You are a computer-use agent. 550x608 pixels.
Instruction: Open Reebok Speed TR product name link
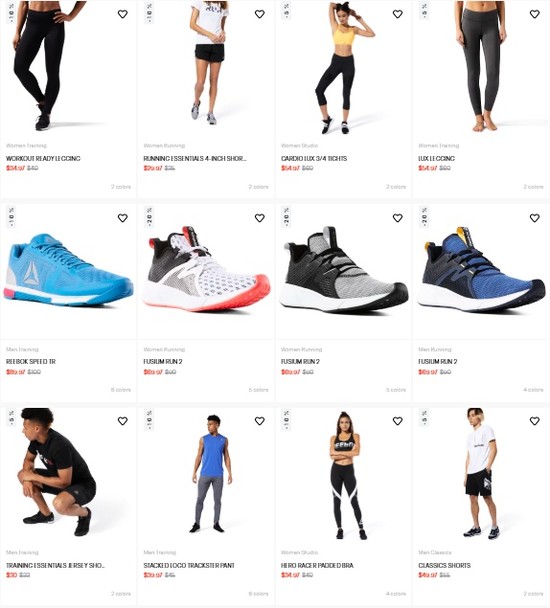tap(31, 361)
